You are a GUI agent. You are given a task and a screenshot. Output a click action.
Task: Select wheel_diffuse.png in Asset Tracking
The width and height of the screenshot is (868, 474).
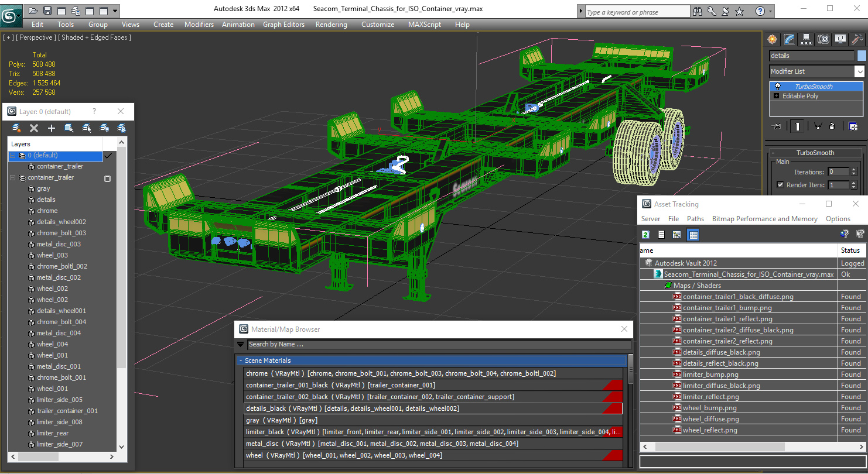(710, 419)
